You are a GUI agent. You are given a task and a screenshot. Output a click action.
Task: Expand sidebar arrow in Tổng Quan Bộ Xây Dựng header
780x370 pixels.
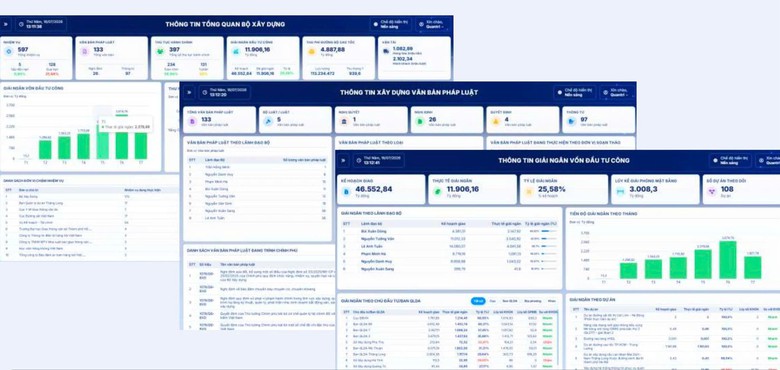[6, 24]
